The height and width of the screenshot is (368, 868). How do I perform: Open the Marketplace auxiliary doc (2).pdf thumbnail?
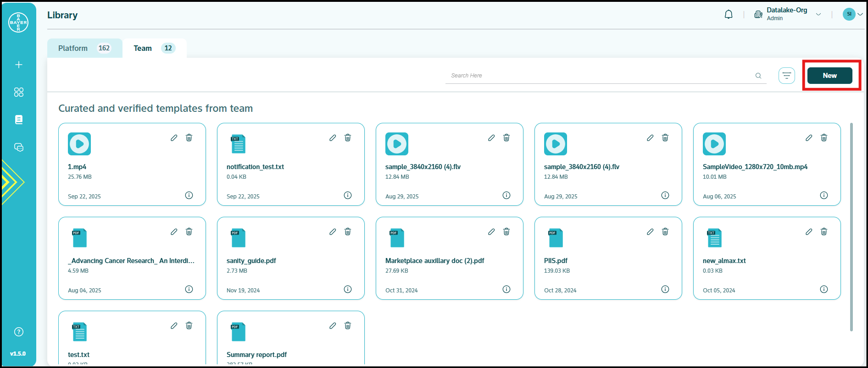[397, 238]
